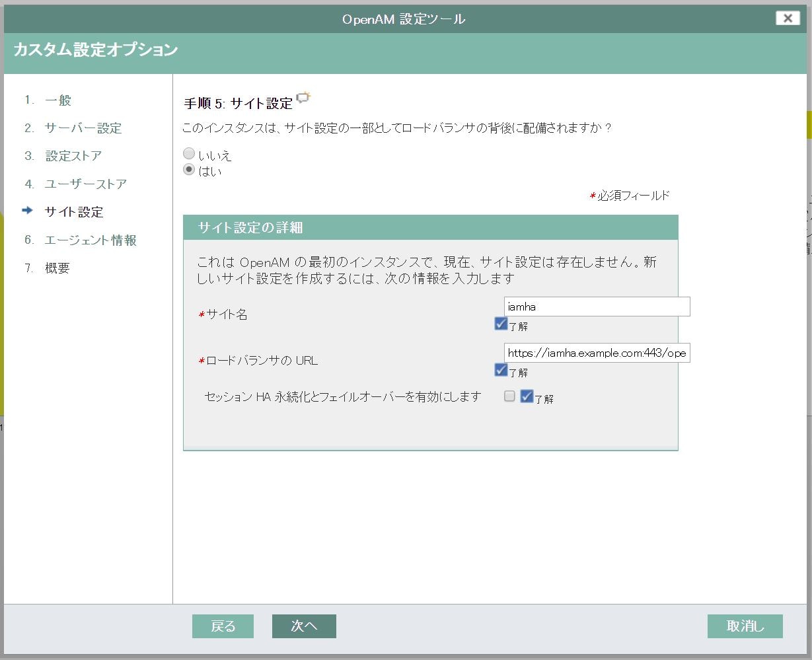Select the はい radio button
The width and height of the screenshot is (812, 660).
coord(189,170)
